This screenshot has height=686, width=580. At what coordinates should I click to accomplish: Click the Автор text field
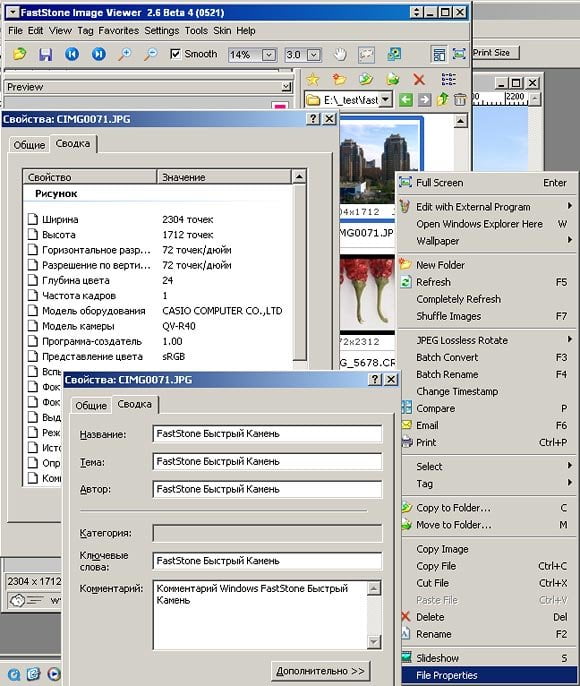click(x=267, y=489)
